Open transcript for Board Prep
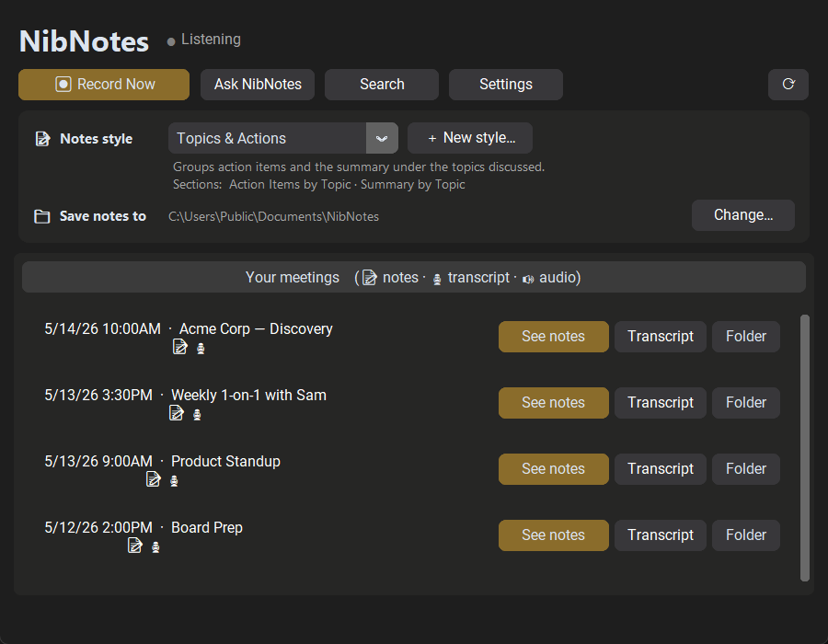828x644 pixels. 660,535
